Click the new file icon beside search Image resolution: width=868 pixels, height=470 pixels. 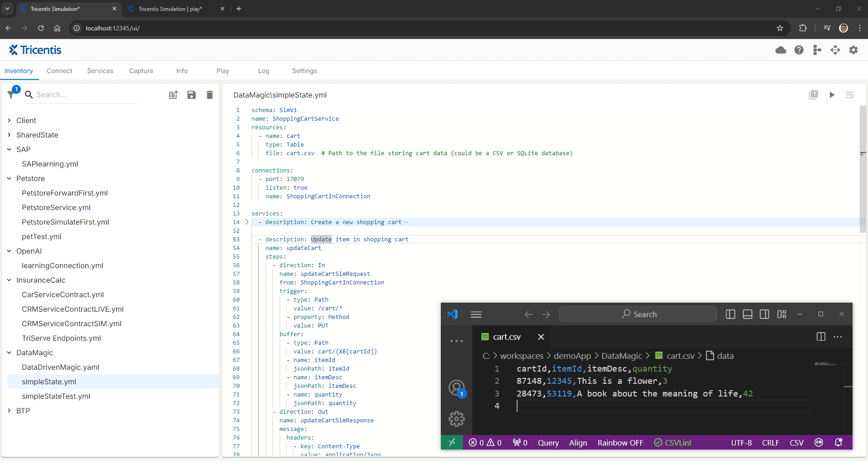173,95
